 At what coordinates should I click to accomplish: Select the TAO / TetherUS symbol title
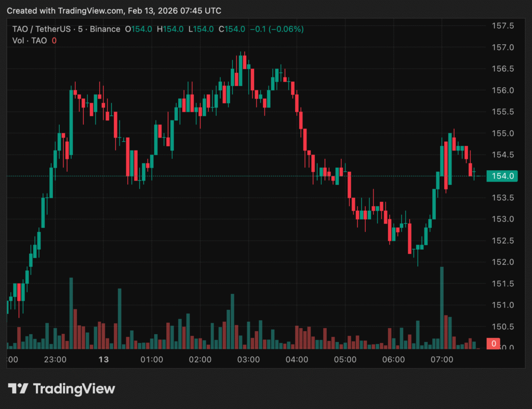(x=39, y=30)
